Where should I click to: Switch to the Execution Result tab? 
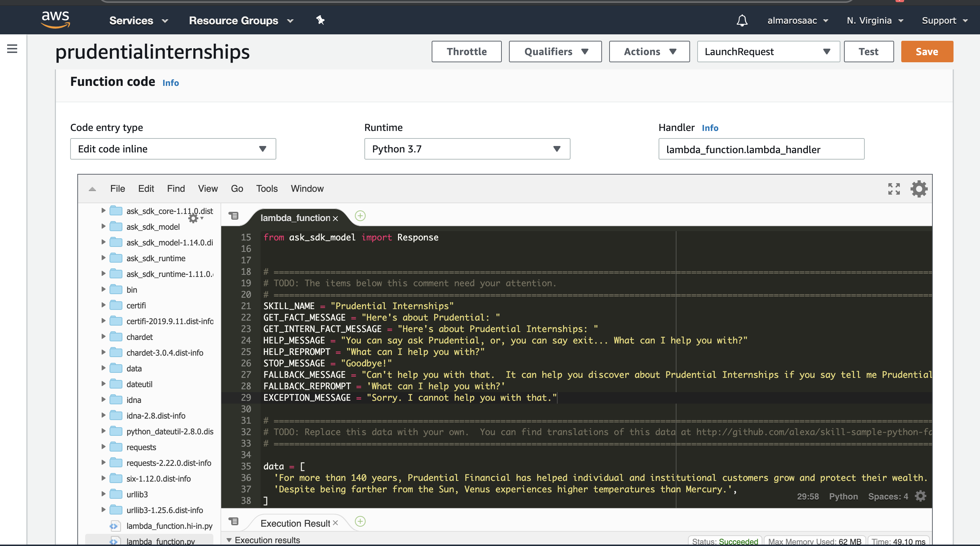pyautogui.click(x=295, y=523)
